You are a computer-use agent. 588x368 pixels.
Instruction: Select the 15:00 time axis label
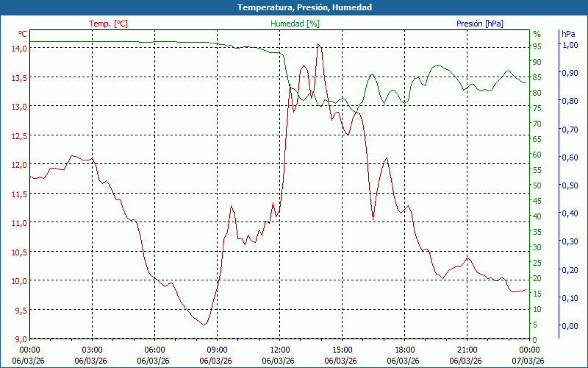(342, 350)
